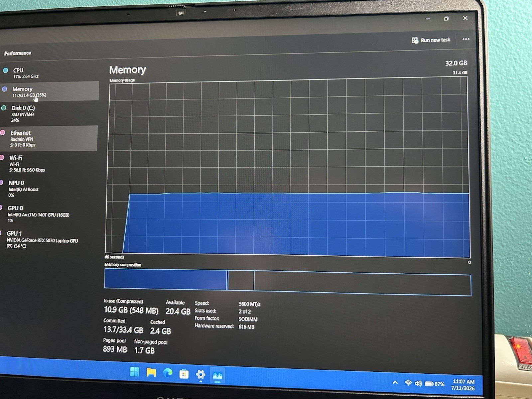The width and height of the screenshot is (532, 399).
Task: Maximize or restore the Task Manager window
Action: 446,19
